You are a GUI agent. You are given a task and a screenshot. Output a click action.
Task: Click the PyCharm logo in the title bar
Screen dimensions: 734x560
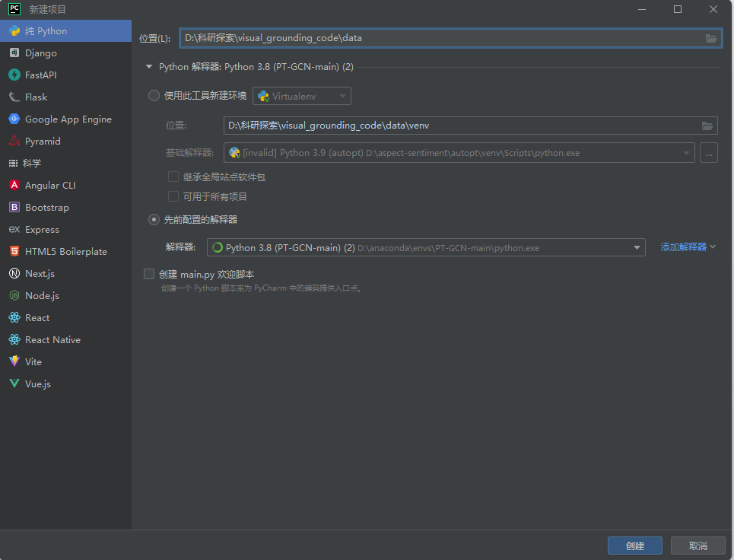14,9
